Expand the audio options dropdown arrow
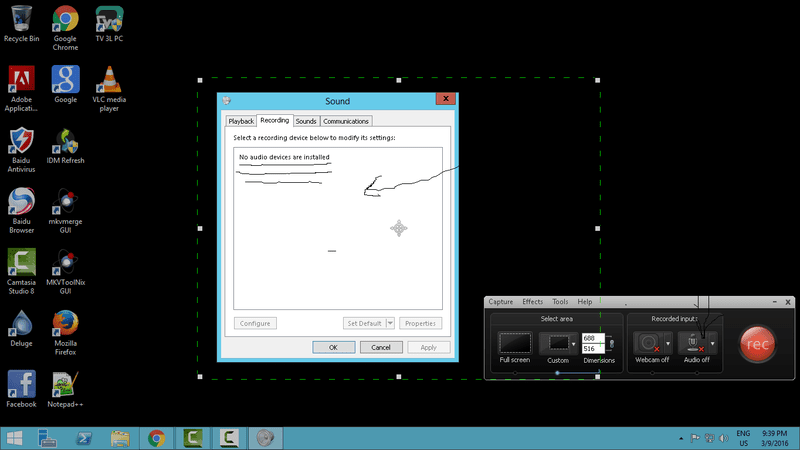 coord(713,344)
